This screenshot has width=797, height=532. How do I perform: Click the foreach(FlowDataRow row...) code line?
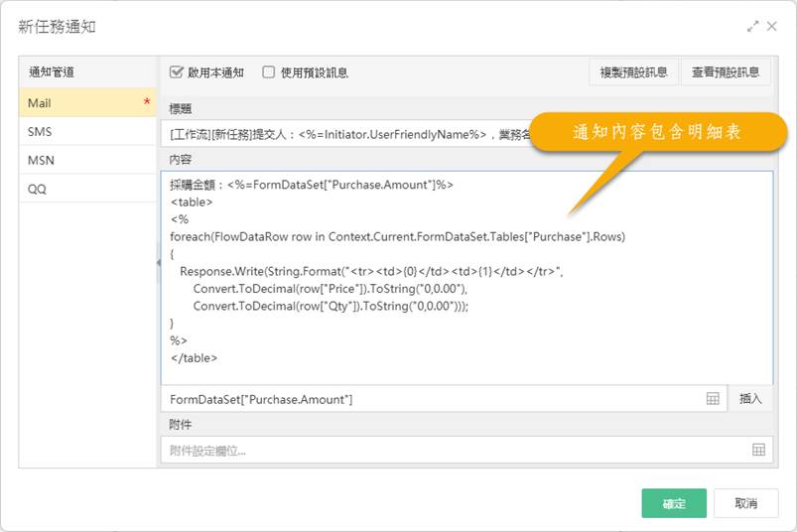(397, 237)
